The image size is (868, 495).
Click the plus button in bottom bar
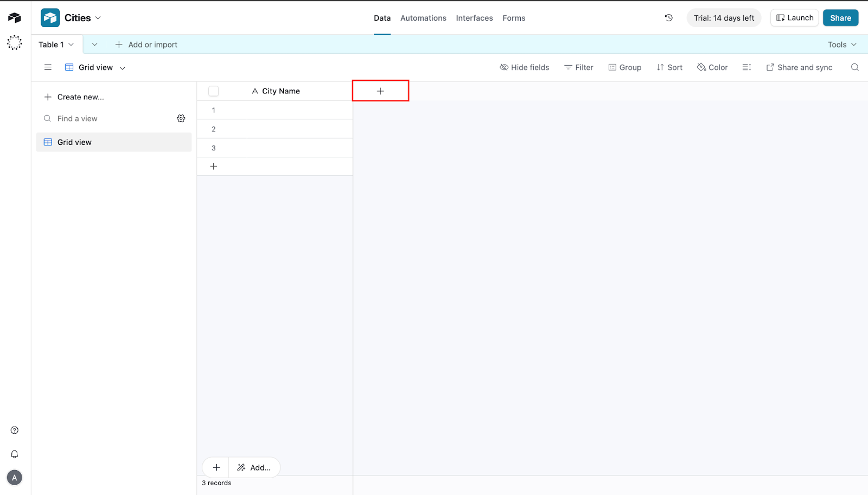[216, 467]
